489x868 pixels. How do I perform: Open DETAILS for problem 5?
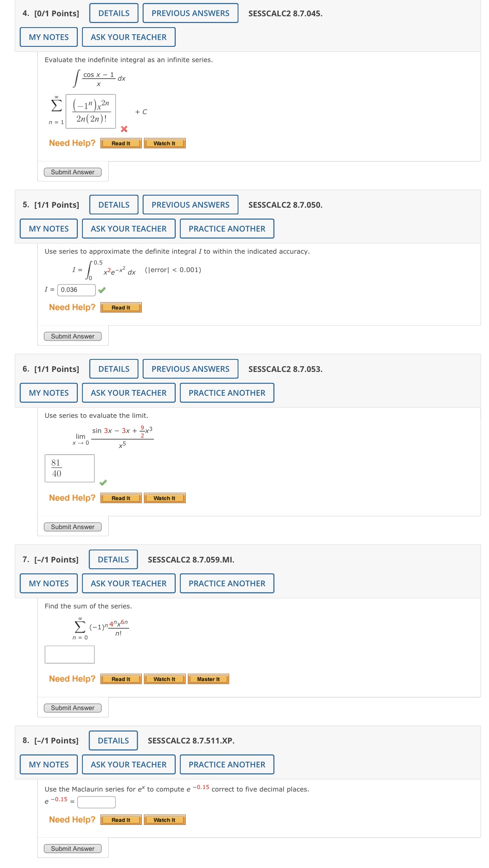113,205
